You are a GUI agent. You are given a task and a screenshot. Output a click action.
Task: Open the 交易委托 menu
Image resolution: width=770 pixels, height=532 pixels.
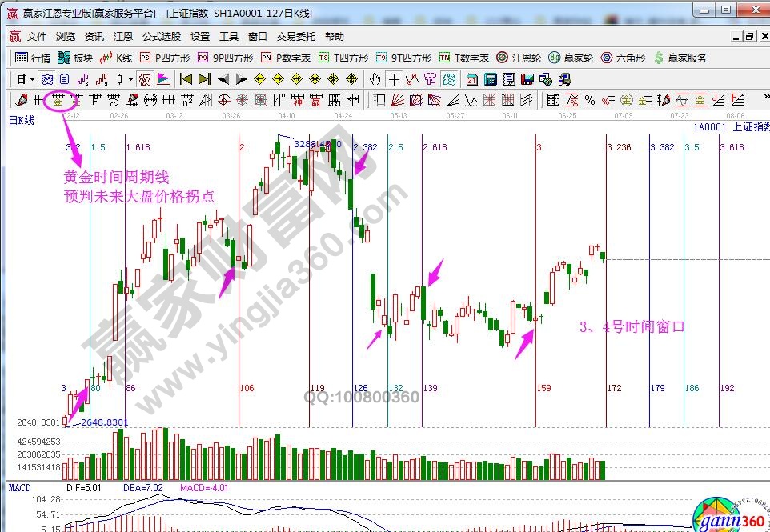pyautogui.click(x=296, y=36)
